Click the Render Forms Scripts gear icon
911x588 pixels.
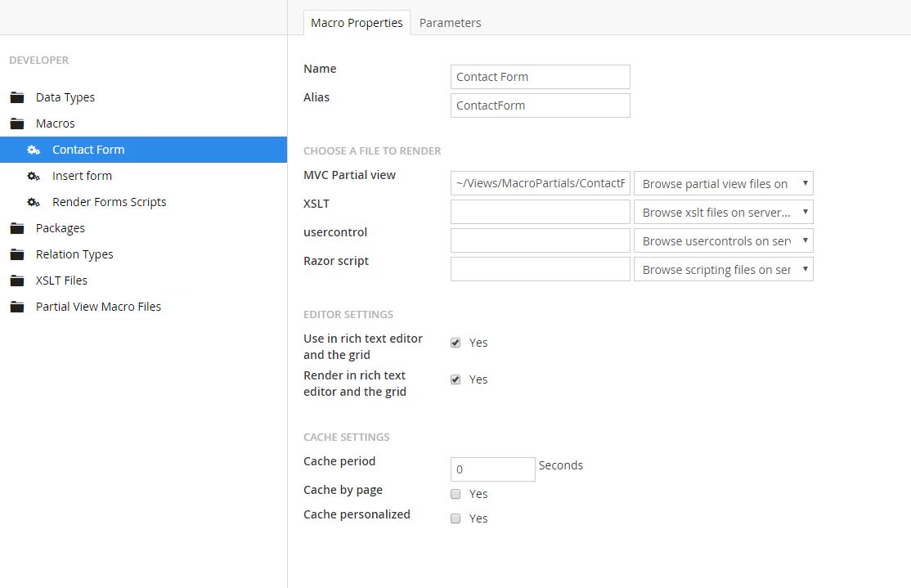coord(34,202)
